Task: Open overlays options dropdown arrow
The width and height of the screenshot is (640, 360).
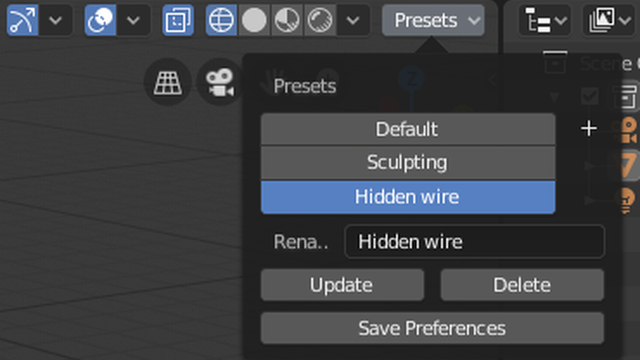Action: point(133,20)
